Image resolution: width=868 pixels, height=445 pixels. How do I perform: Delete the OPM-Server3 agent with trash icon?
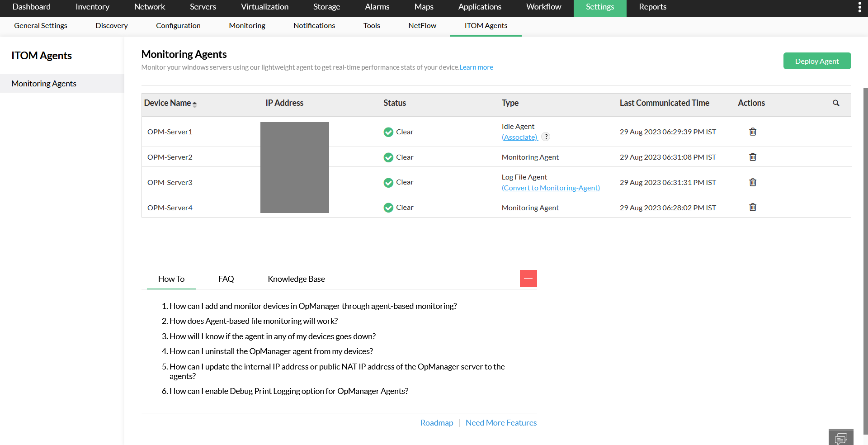pyautogui.click(x=753, y=182)
